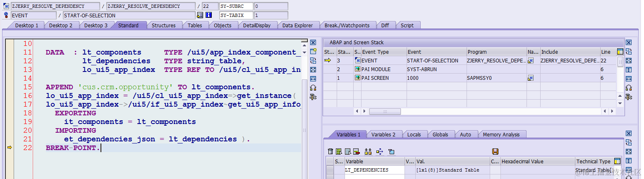644x179 pixels.
Task: Click the display-object icon next to START-OF-SELECTION
Action: point(200,15)
